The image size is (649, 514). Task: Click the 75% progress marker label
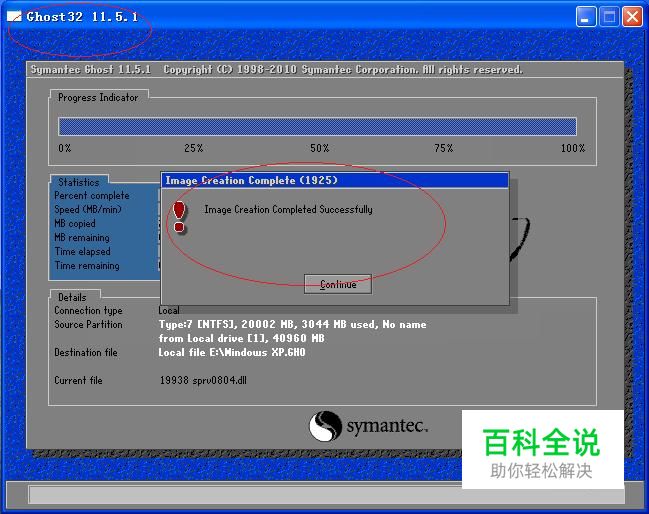click(x=444, y=148)
